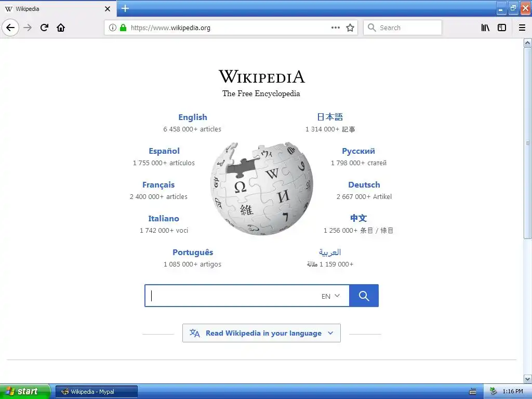Click the forward navigation arrow
532x399 pixels.
(x=28, y=28)
